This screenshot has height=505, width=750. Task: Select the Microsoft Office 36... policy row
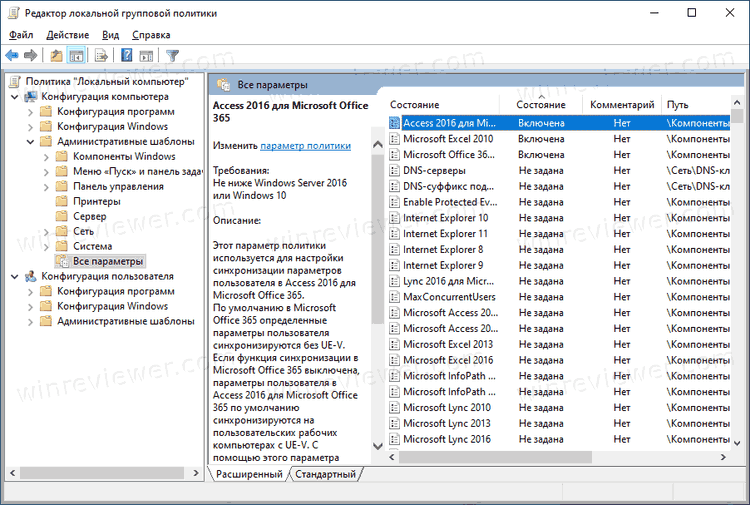point(559,154)
